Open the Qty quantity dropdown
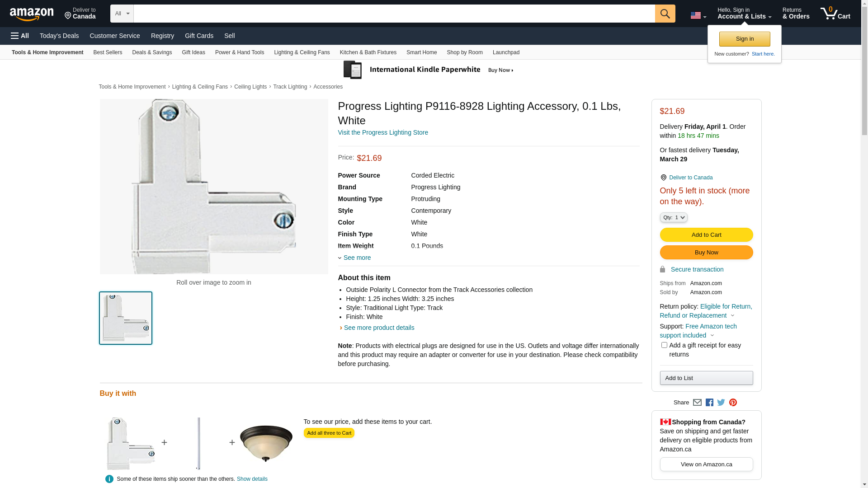This screenshot has width=868, height=488. click(674, 218)
